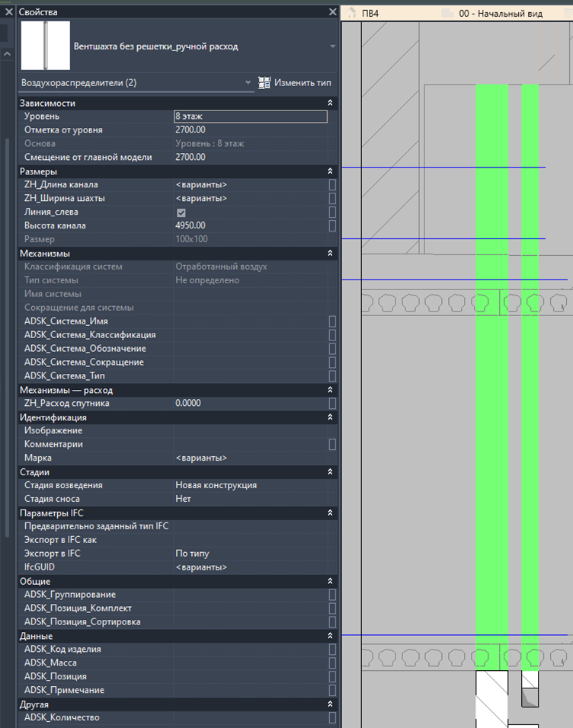Screen dimensions: 573x728
Task: Click the Уровень field showing 8 этаж
Action: pyautogui.click(x=251, y=117)
